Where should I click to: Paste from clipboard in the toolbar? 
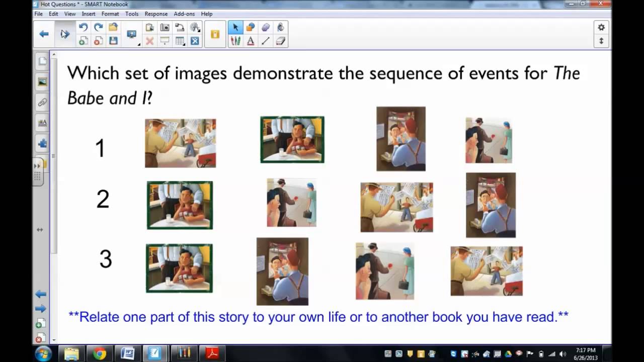point(149,28)
